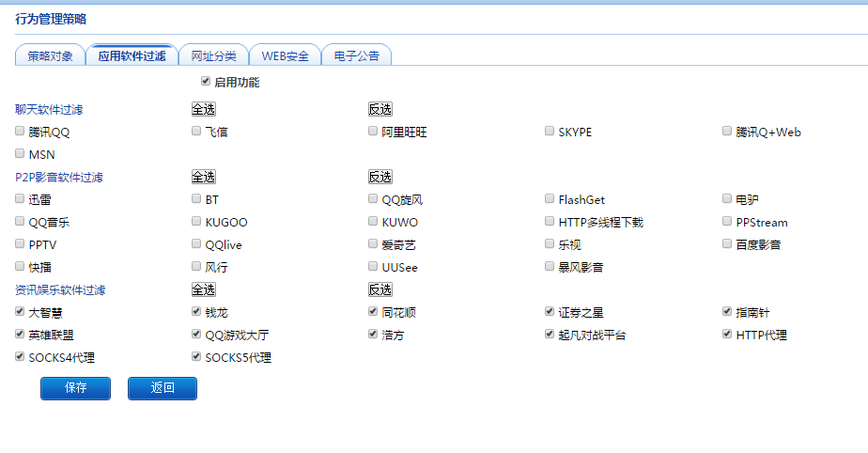Tick the 电驴 checkbox

point(727,198)
